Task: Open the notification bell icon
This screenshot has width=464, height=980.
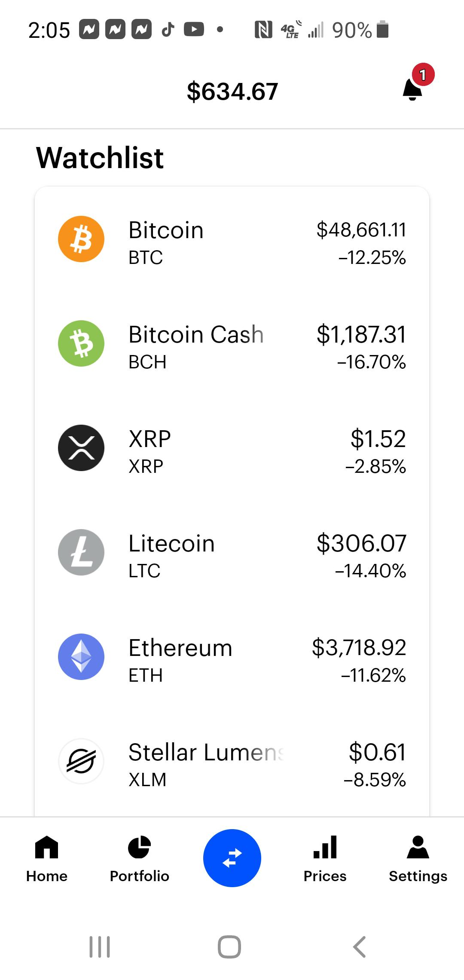Action: pos(413,89)
